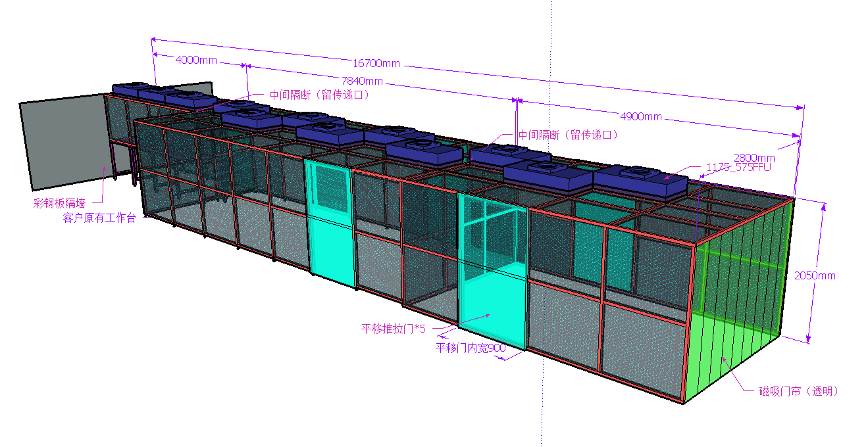Select the 2800mm width dimension
Image resolution: width=868 pixels, height=447 pixels.
pos(754,158)
